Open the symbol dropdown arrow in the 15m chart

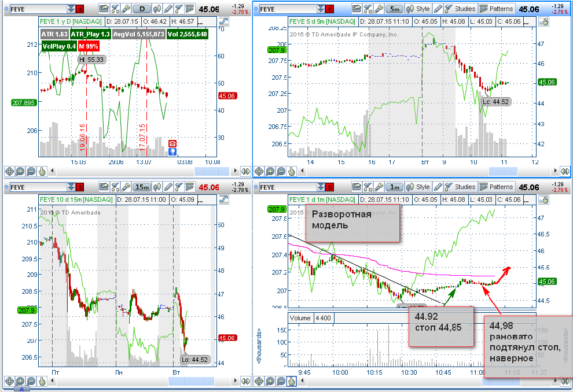pos(71,187)
